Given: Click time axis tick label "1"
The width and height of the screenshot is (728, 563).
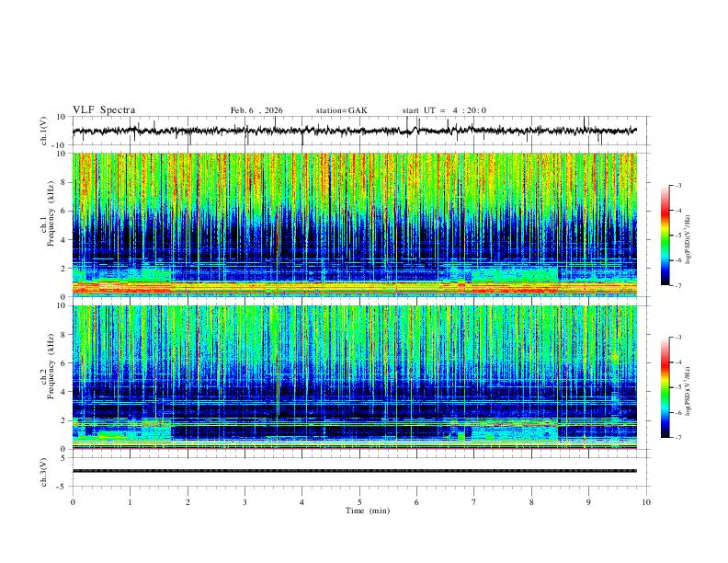Looking at the screenshot, I should click(131, 502).
